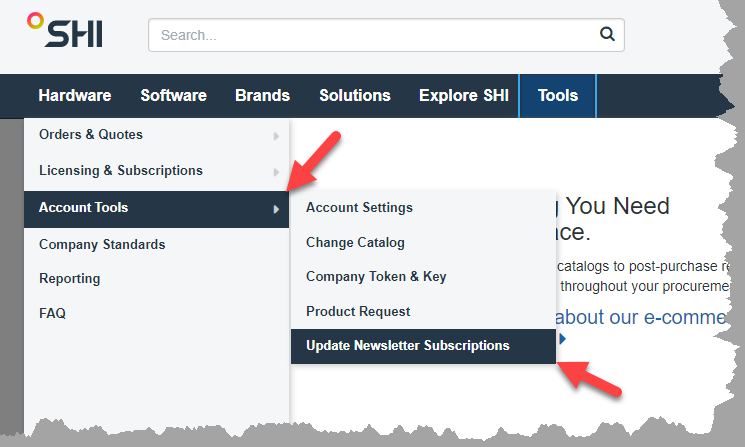Follow the 'about our e-comme' link
Image resolution: width=745 pixels, height=447 pixels.
(x=641, y=317)
